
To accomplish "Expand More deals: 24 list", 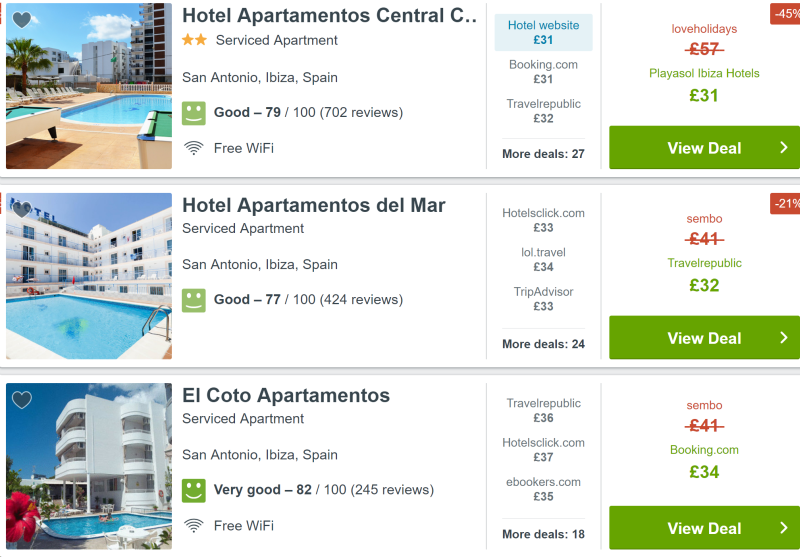I will [x=543, y=344].
